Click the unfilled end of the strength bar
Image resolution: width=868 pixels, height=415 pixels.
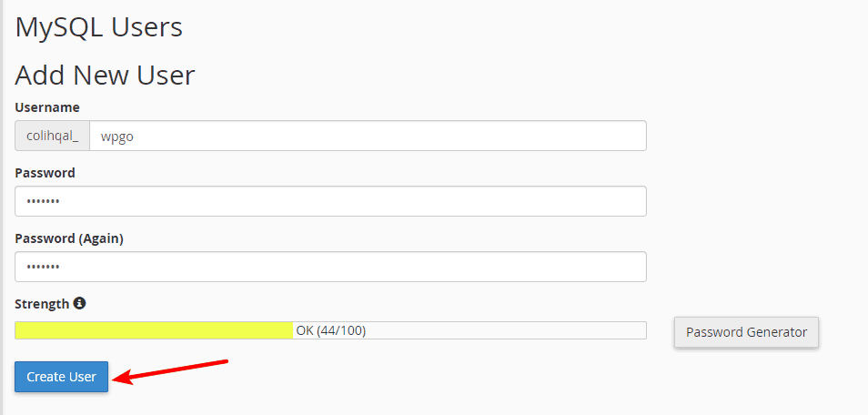[x=507, y=330]
